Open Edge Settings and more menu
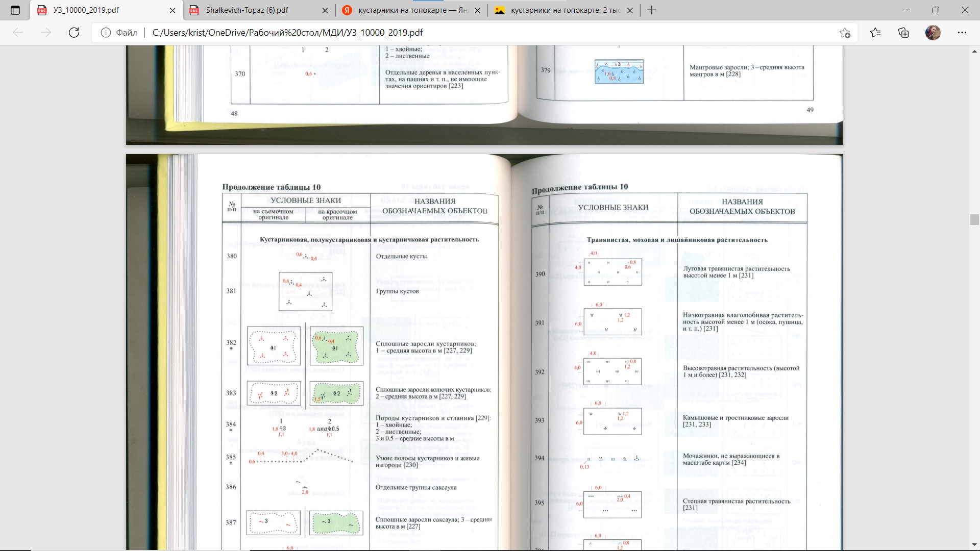 (x=962, y=33)
